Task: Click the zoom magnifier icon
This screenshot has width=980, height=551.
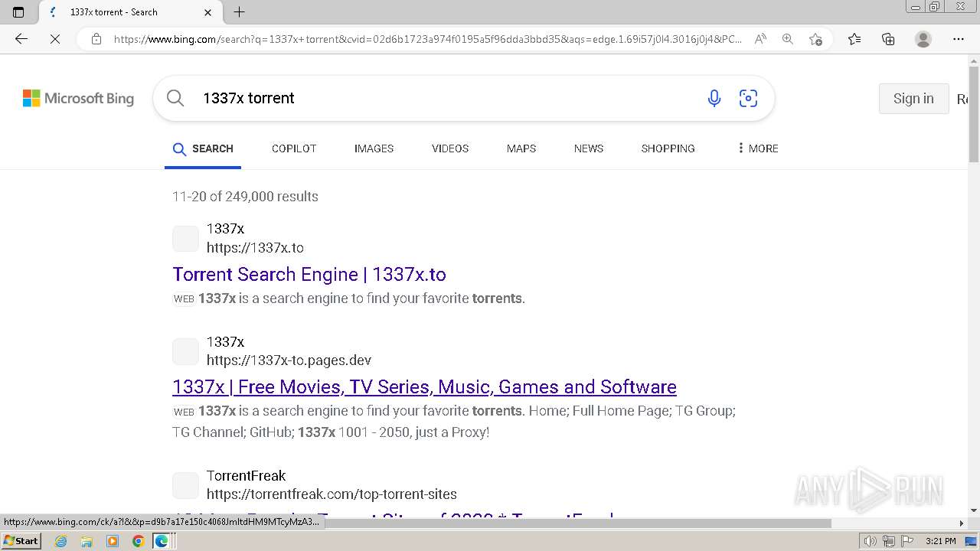Action: click(x=787, y=39)
